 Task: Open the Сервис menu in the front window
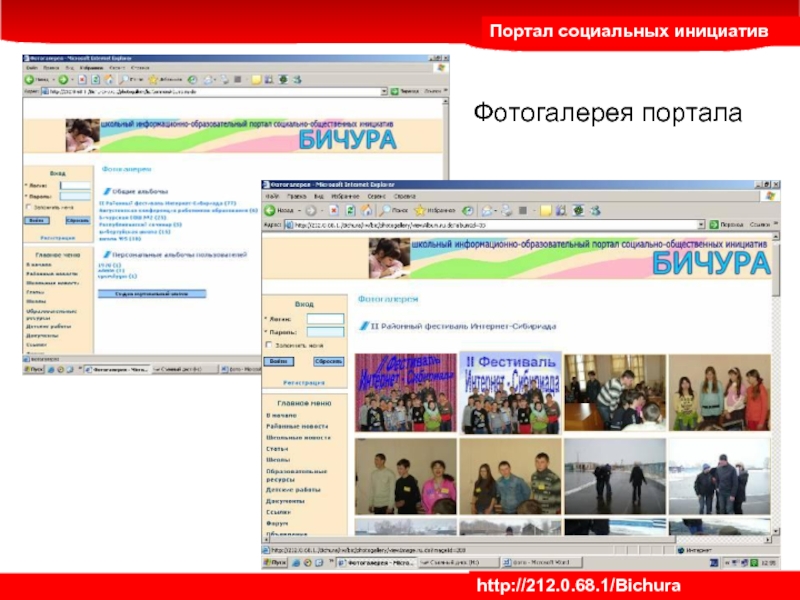click(377, 196)
